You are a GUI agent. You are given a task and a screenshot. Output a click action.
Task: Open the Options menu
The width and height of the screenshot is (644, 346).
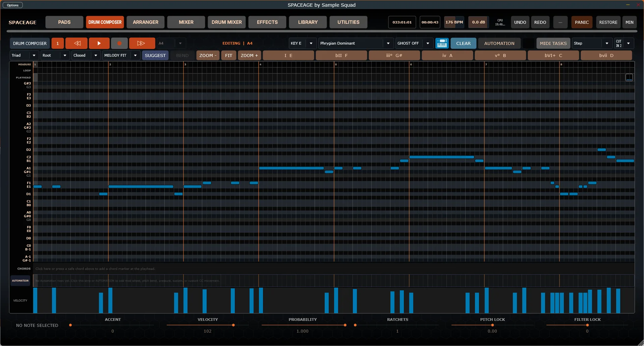tap(13, 5)
